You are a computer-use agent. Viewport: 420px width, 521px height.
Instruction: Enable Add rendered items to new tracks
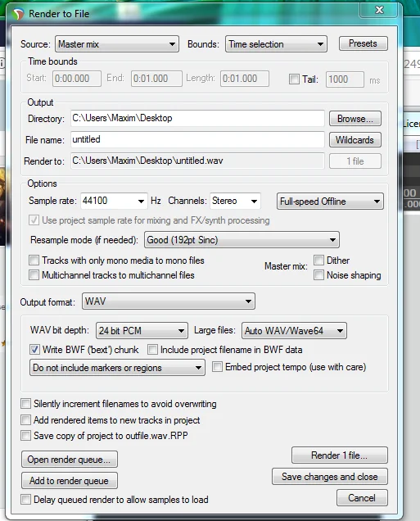[x=26, y=420]
